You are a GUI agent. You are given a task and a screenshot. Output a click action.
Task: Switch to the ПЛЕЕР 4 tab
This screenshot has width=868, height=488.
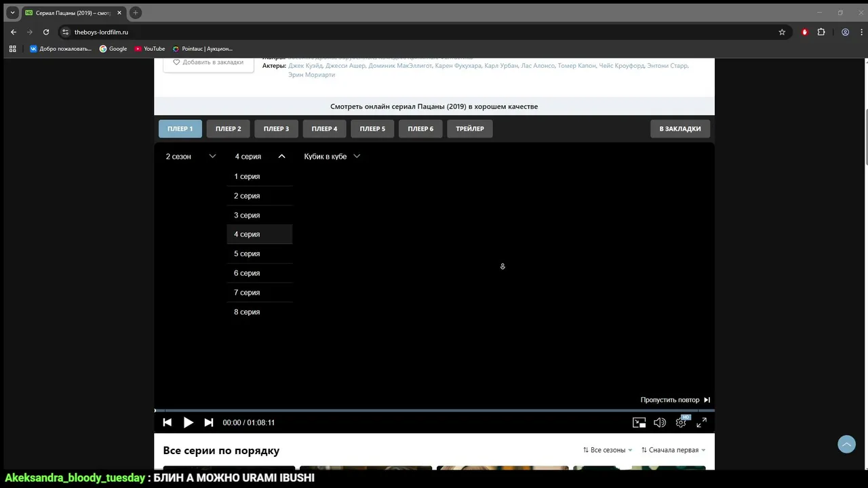click(325, 129)
